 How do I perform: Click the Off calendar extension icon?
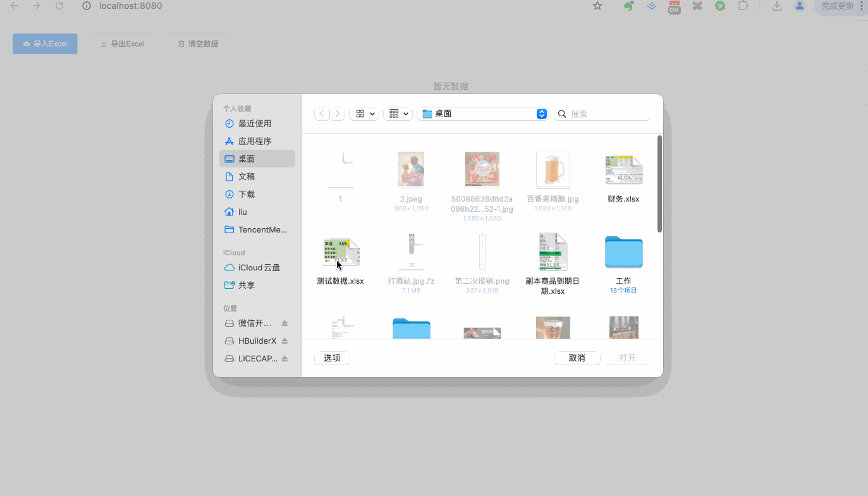coord(675,6)
